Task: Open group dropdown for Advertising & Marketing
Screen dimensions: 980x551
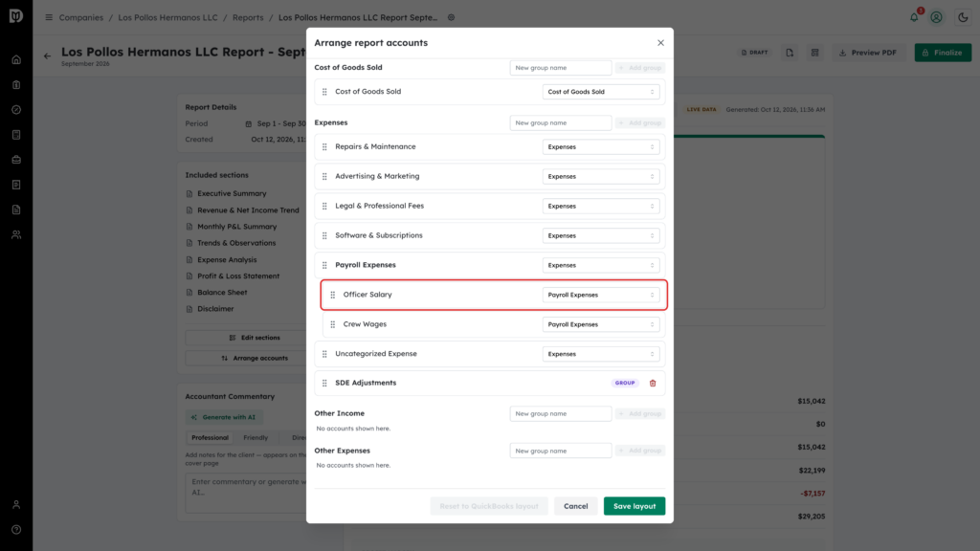Action: coord(601,176)
